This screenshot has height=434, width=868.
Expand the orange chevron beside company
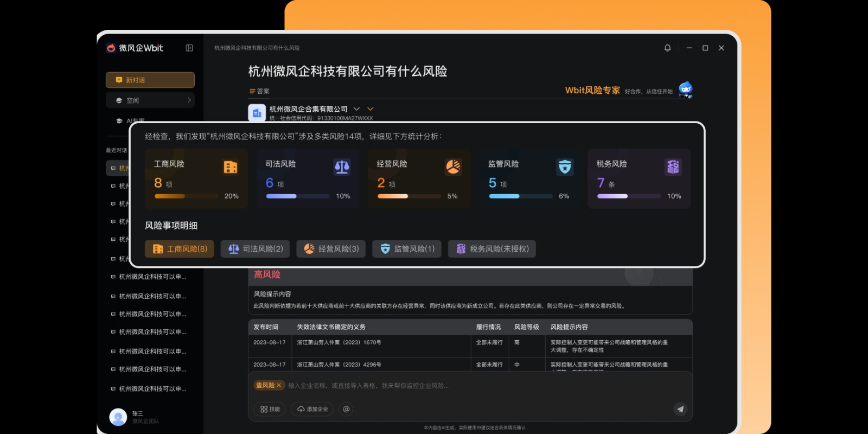(371, 109)
